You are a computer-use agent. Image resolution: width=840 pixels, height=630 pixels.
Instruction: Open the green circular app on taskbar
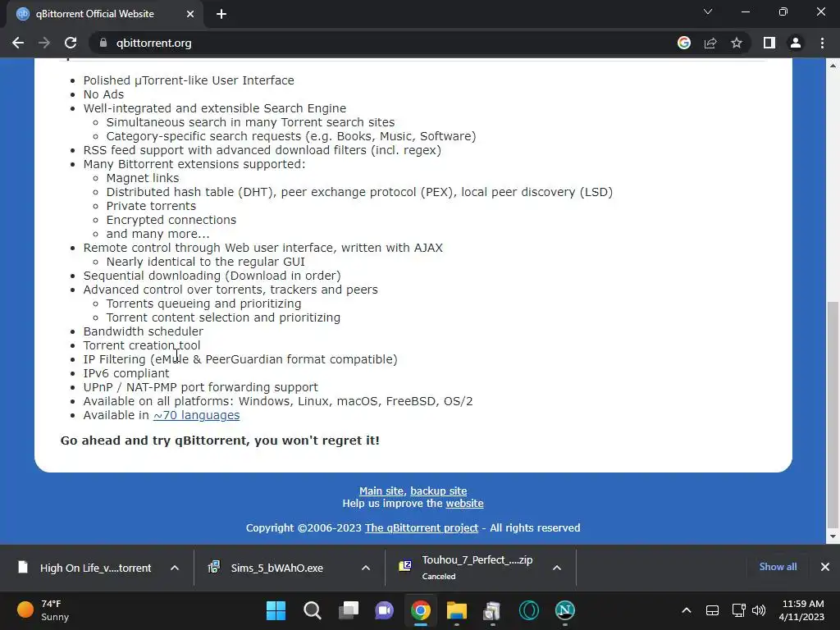click(x=529, y=610)
